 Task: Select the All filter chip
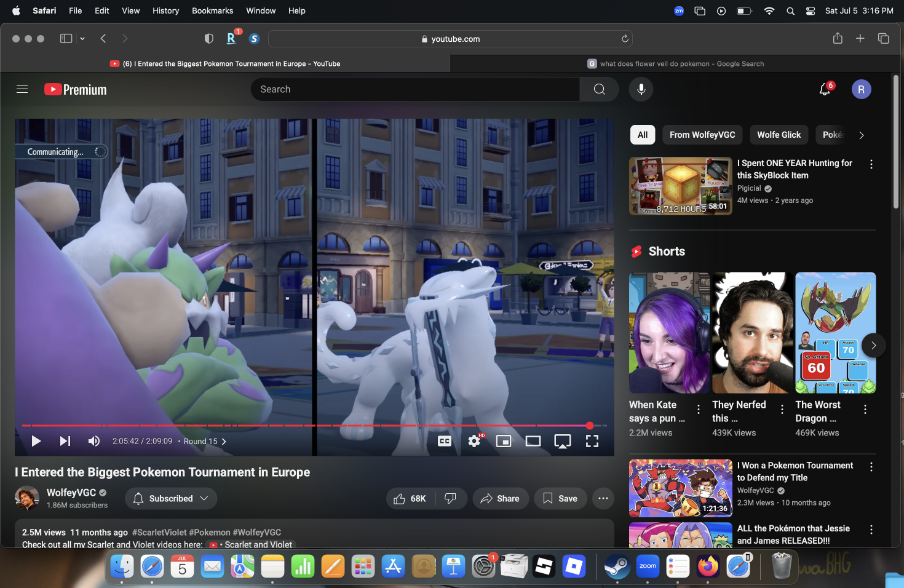click(643, 135)
